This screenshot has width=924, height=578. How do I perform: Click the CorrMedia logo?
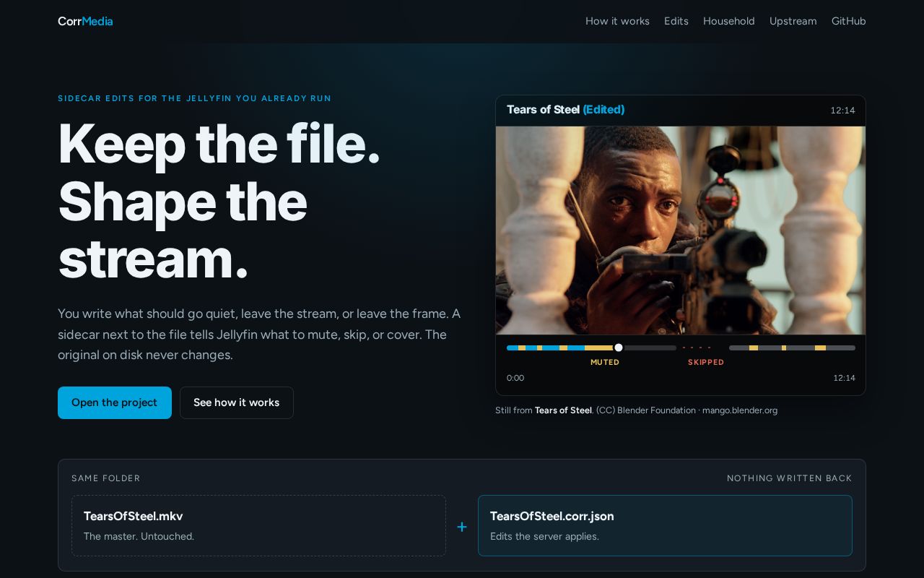85,21
